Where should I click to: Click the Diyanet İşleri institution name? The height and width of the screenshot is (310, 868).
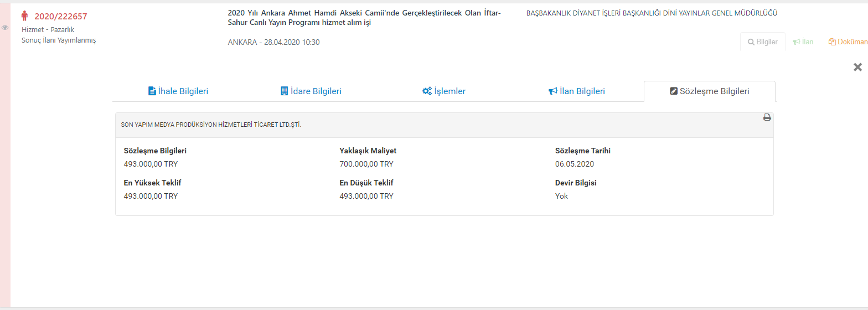651,13
